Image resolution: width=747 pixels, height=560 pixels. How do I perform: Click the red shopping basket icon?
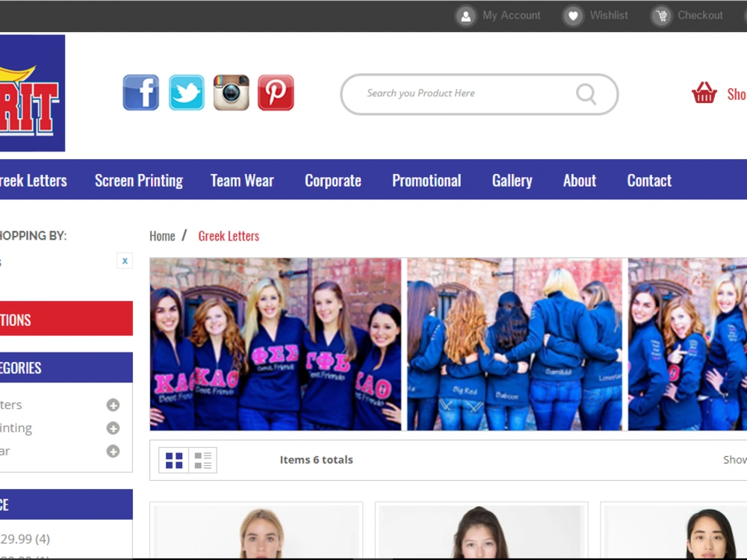[704, 93]
